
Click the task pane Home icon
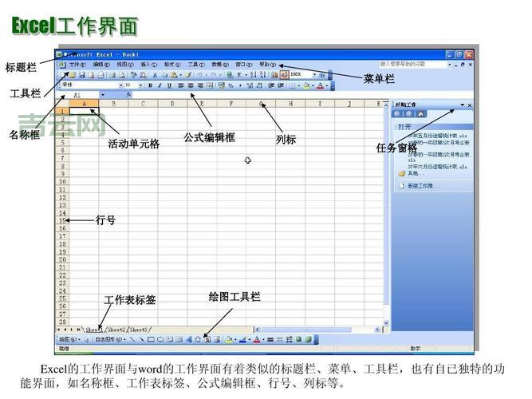tap(420, 114)
